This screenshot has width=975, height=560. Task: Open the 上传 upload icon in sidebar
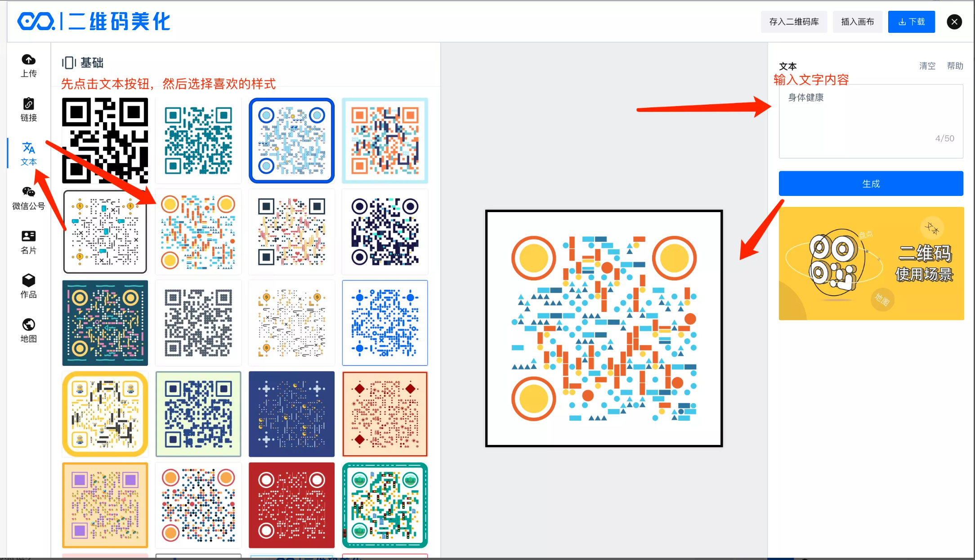[x=28, y=66]
